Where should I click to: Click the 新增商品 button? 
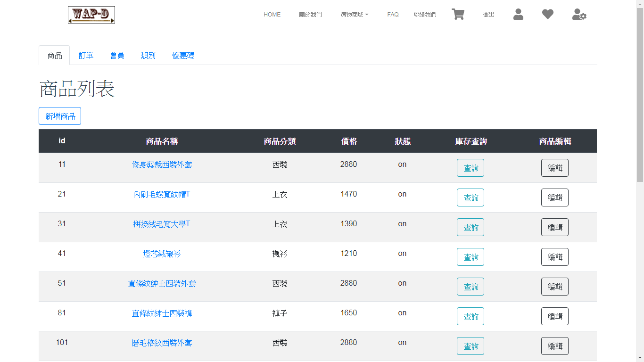[60, 116]
